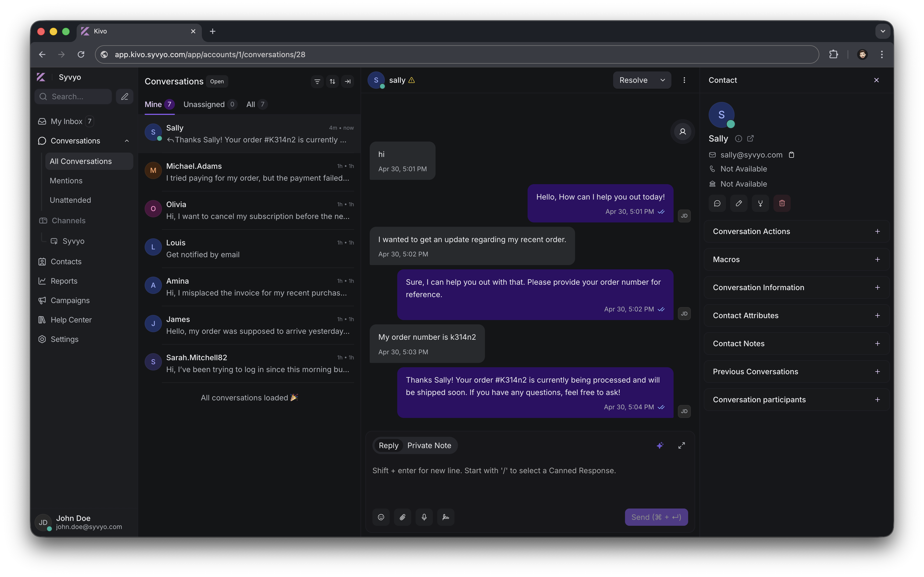Collapse the Conversations section in the sidebar
Image resolution: width=924 pixels, height=577 pixels.
point(126,140)
